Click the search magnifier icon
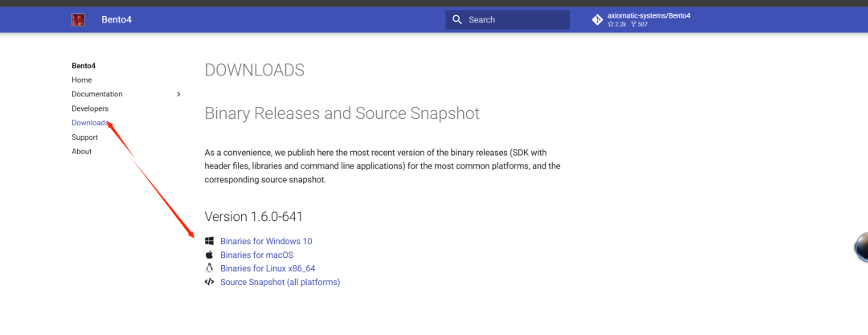868x335 pixels. (457, 20)
